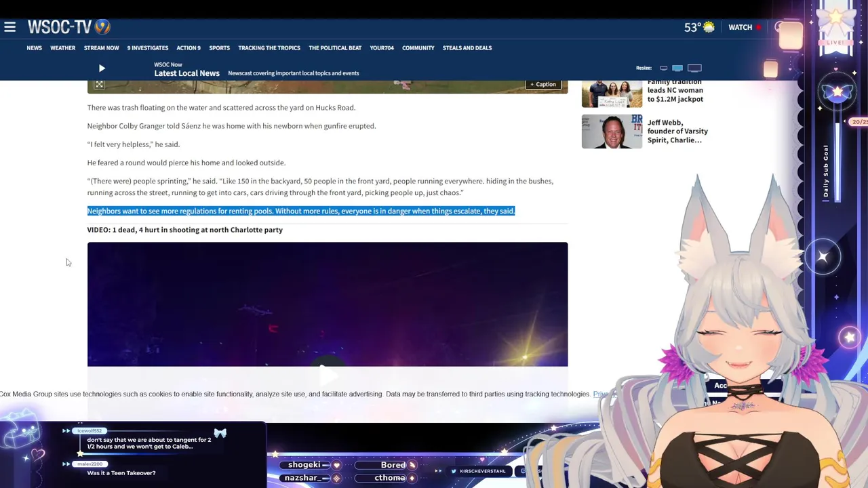This screenshot has width=868, height=488.
Task: Click 'He feared a round would pierce' sentence
Action: click(186, 163)
